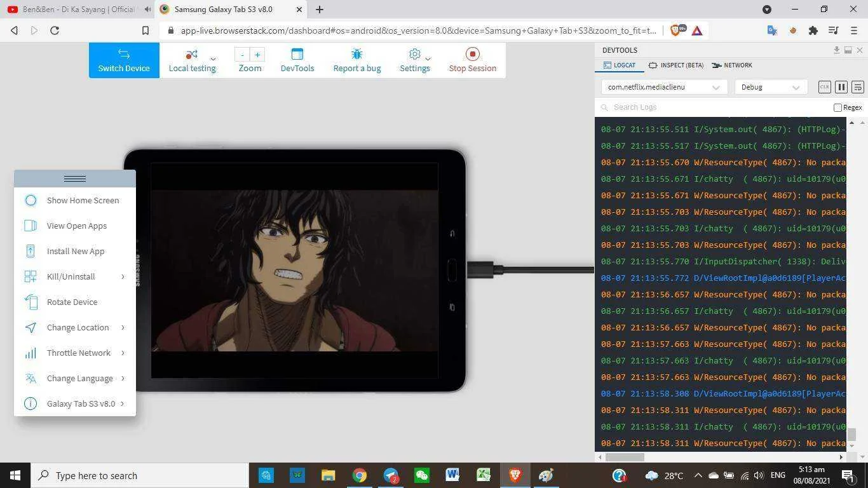This screenshot has height=488, width=868.
Task: Expand the Local testing chevron
Action: point(213,59)
